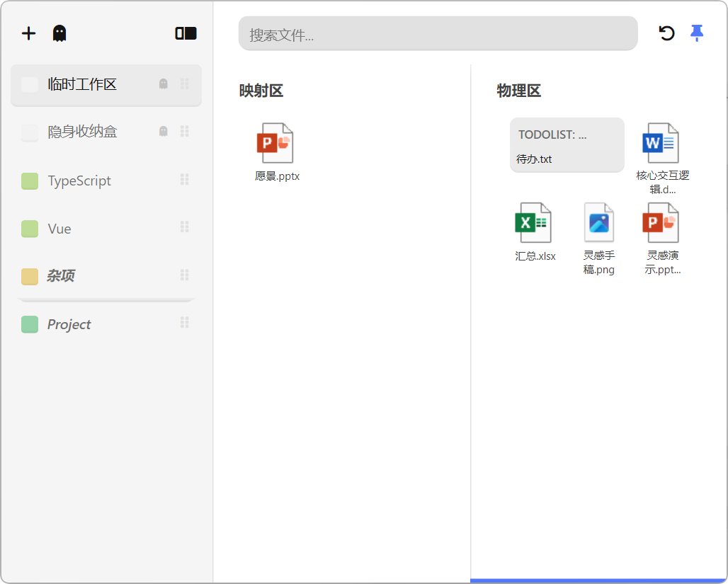Click the ghost icon in the top toolbar
This screenshot has width=728, height=584.
(x=59, y=33)
